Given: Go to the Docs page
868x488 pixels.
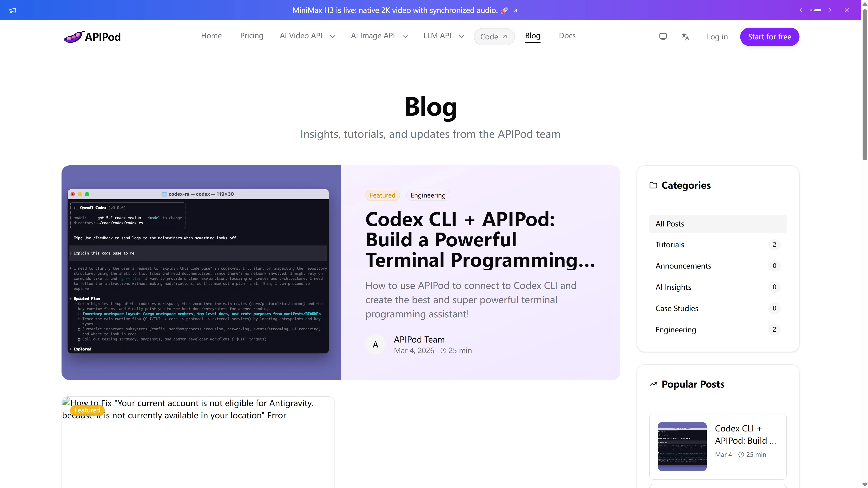Looking at the screenshot, I should point(567,36).
